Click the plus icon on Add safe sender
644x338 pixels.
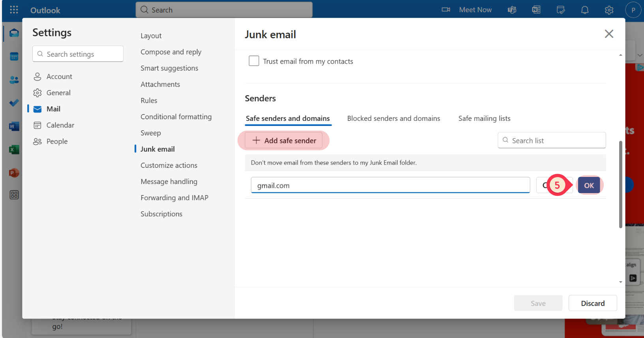click(x=256, y=140)
